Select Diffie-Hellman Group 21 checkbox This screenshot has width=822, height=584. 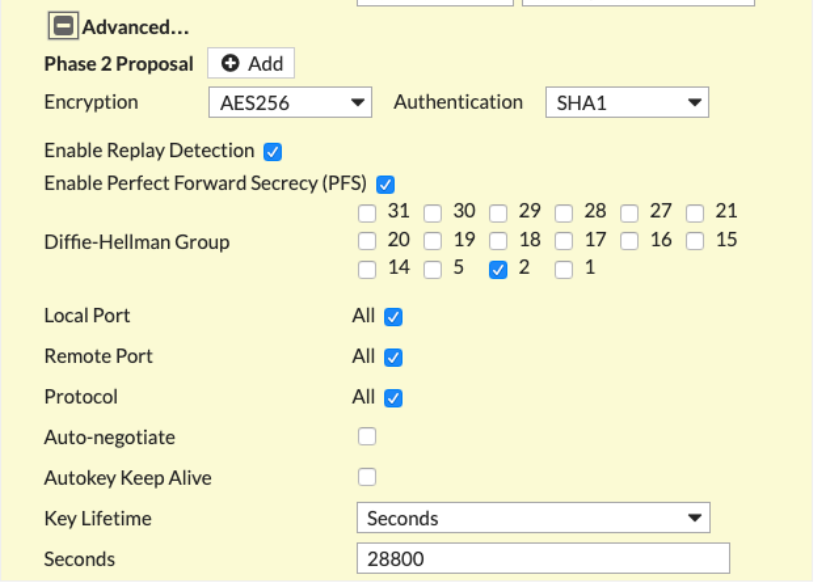(695, 213)
